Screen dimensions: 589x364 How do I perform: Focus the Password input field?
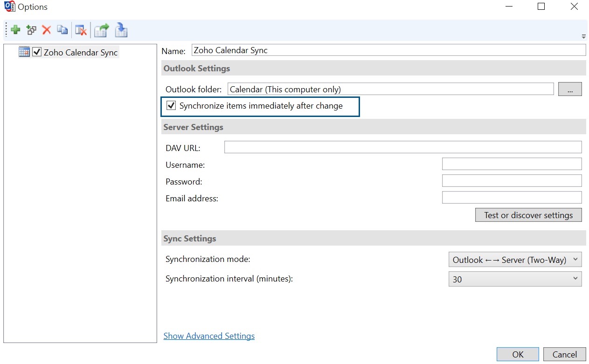(512, 181)
